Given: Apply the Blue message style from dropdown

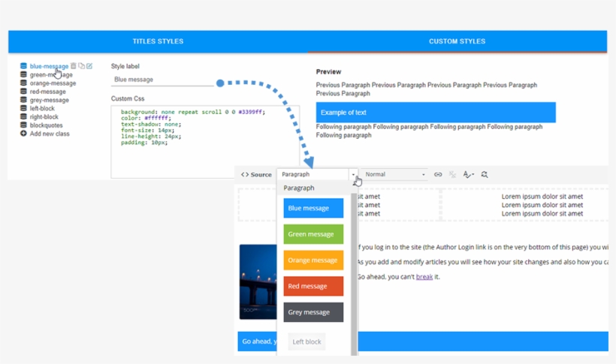Looking at the screenshot, I should [313, 208].
